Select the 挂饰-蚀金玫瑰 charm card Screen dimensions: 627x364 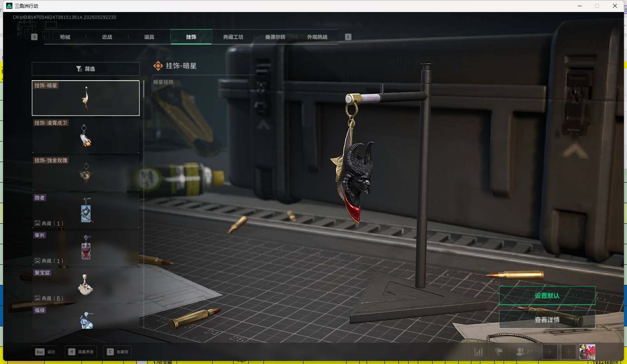click(86, 173)
